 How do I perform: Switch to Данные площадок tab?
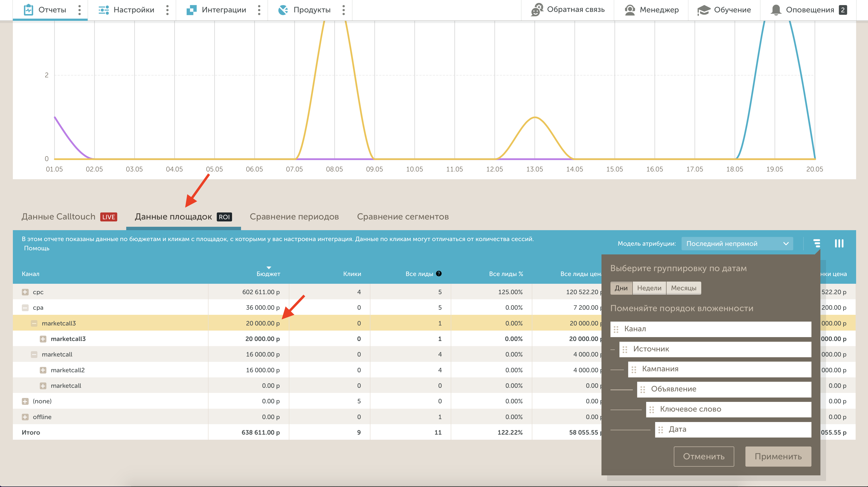click(183, 217)
